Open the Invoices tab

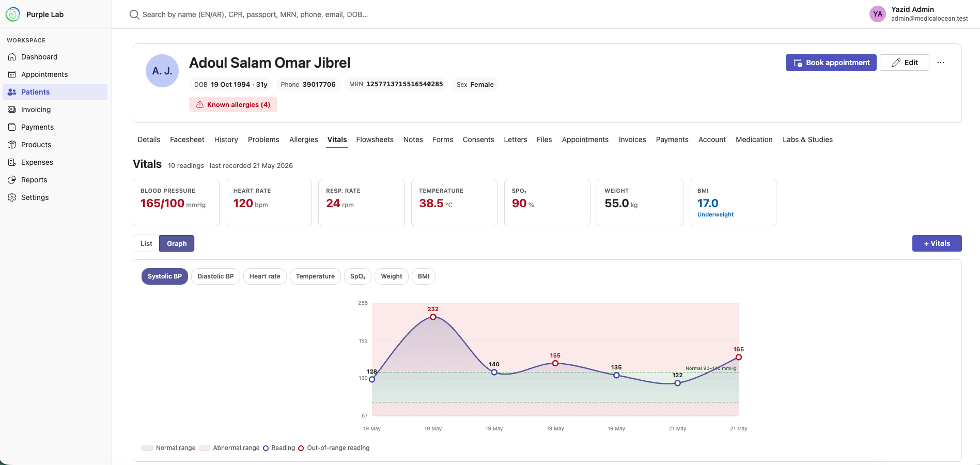[x=632, y=139]
